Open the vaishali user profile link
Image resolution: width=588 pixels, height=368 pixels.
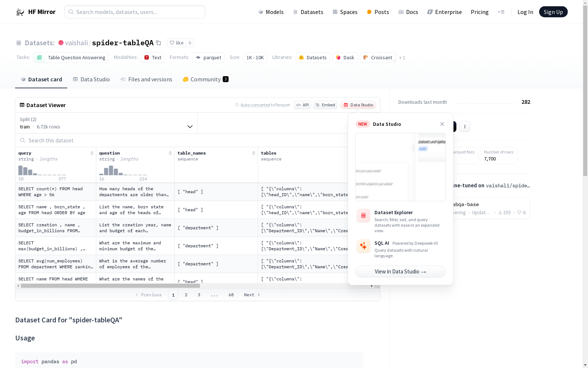76,43
